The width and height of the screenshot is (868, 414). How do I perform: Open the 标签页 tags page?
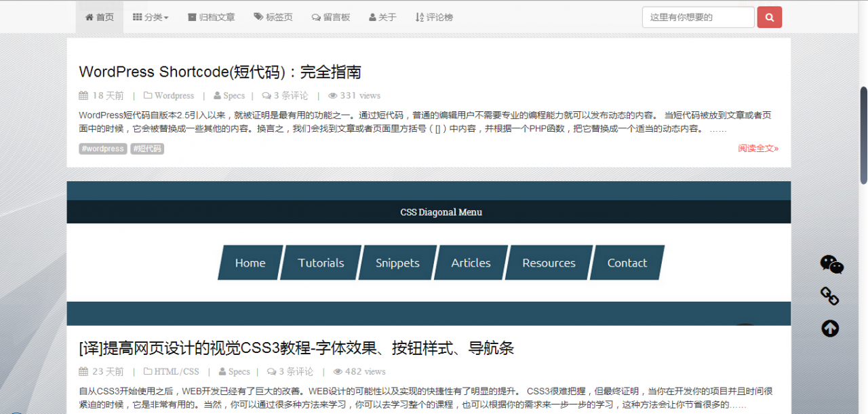click(x=273, y=17)
